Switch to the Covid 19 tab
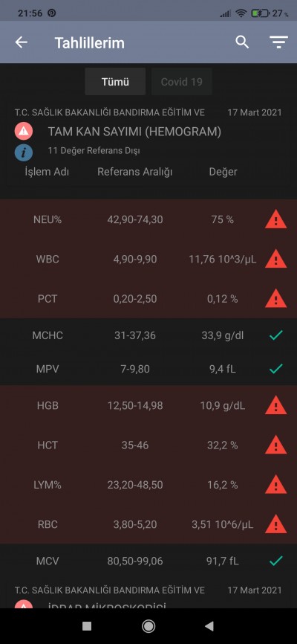The height and width of the screenshot is (644, 297). (181, 82)
